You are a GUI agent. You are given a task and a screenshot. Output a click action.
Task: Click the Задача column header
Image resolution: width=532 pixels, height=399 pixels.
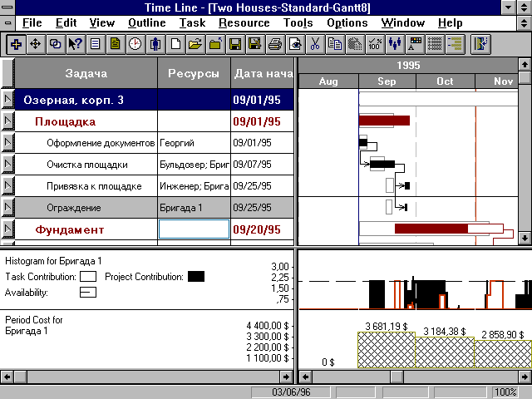(86, 74)
